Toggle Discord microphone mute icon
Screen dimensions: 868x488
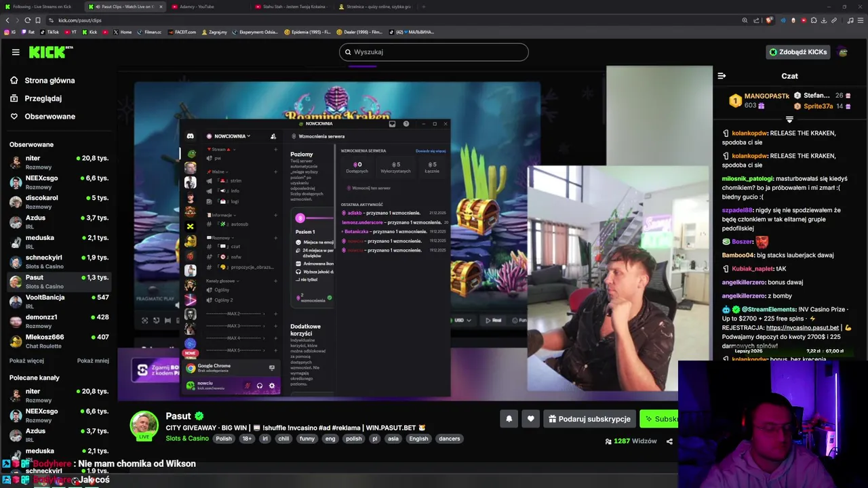(248, 386)
